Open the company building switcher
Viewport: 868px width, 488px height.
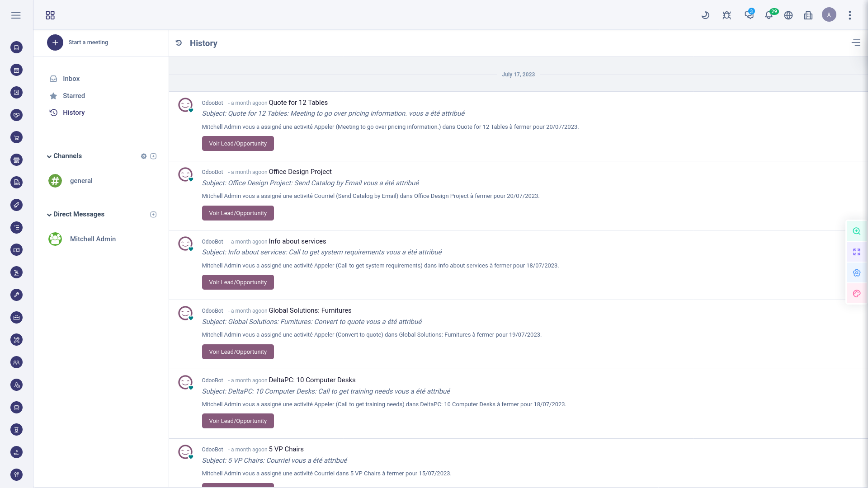tap(808, 15)
